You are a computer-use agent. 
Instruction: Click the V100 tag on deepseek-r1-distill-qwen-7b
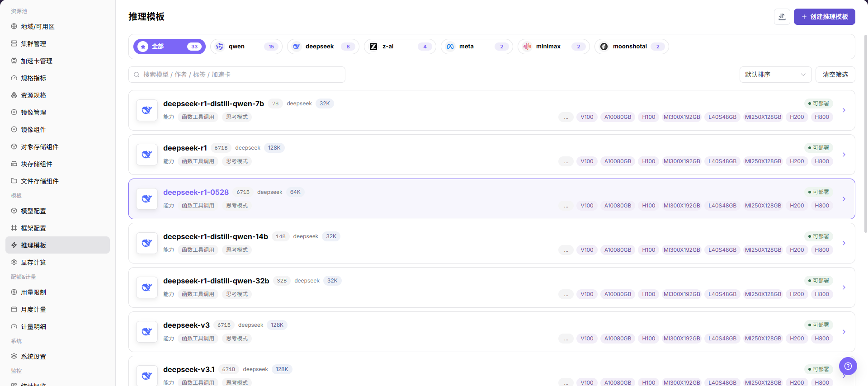587,117
